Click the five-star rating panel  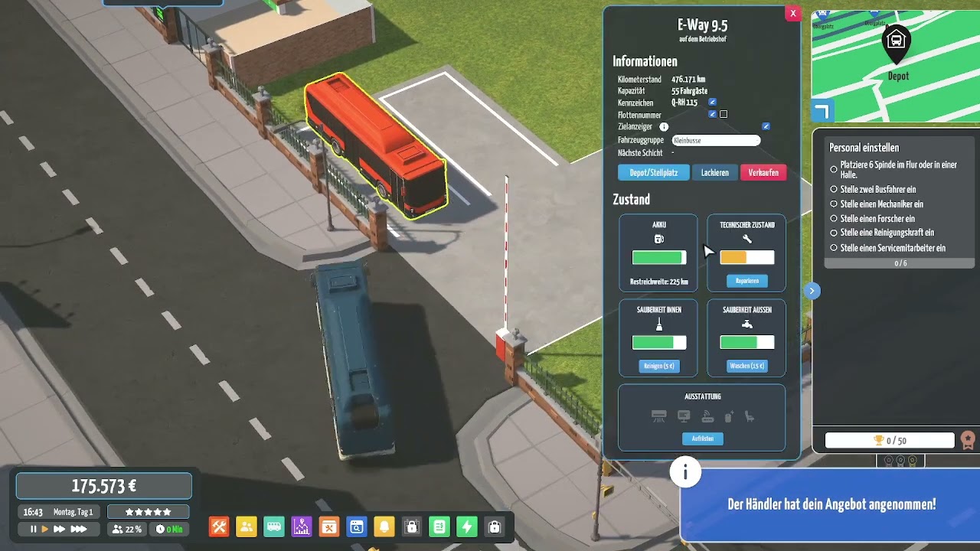[x=149, y=512]
